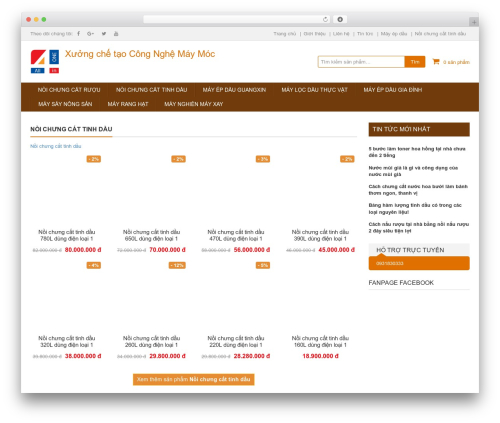Viewport: 500px width, 423px height.
Task: Open the Máy ép dầu top link
Action: (x=394, y=34)
